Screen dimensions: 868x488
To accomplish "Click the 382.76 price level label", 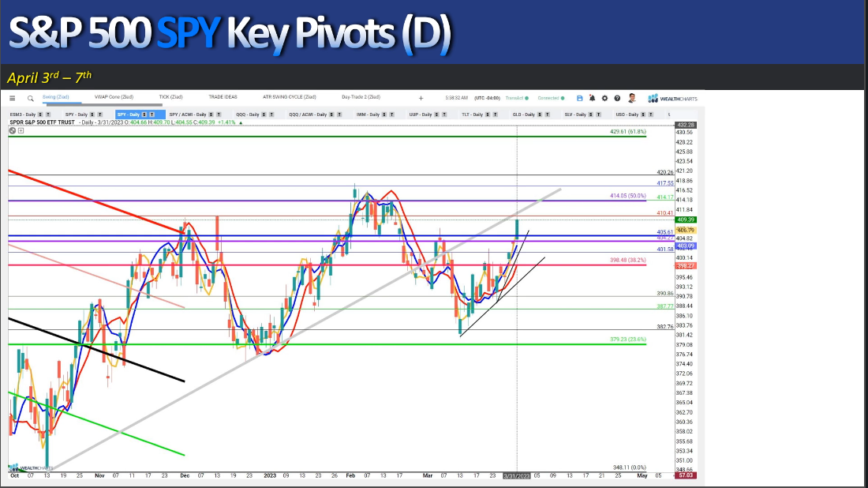I will [665, 327].
